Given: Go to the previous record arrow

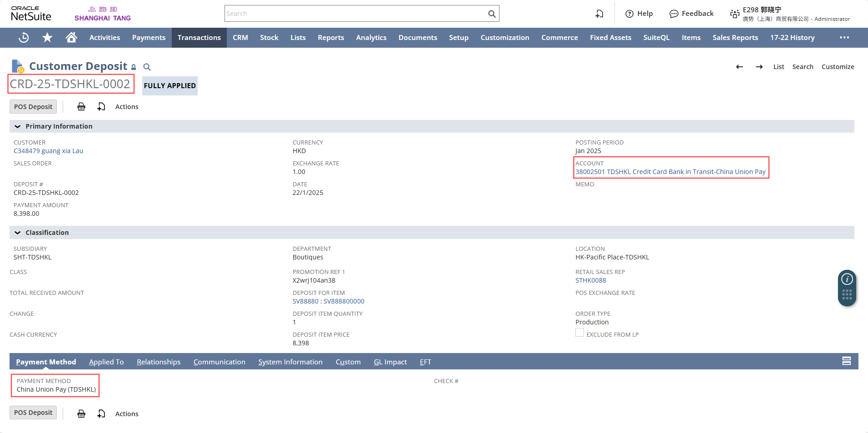Looking at the screenshot, I should 739,67.
